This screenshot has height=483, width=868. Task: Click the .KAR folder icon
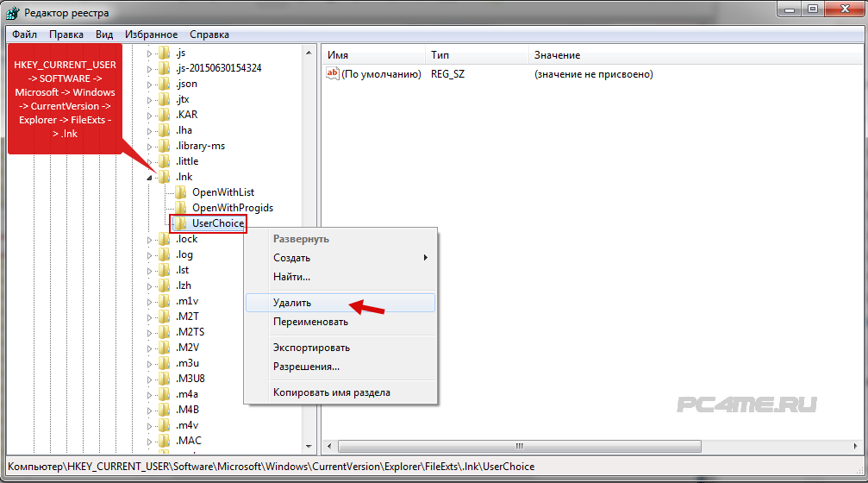pos(165,115)
